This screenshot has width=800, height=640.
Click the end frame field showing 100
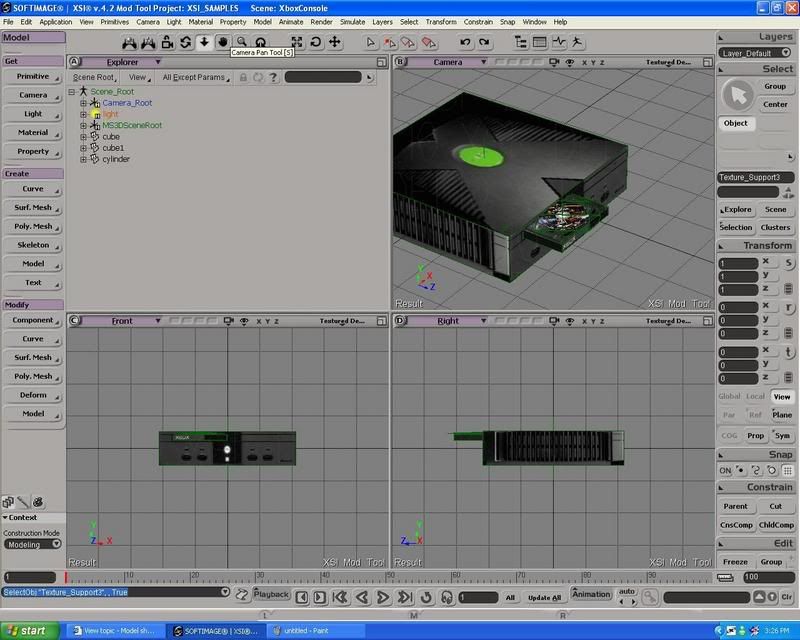point(769,577)
